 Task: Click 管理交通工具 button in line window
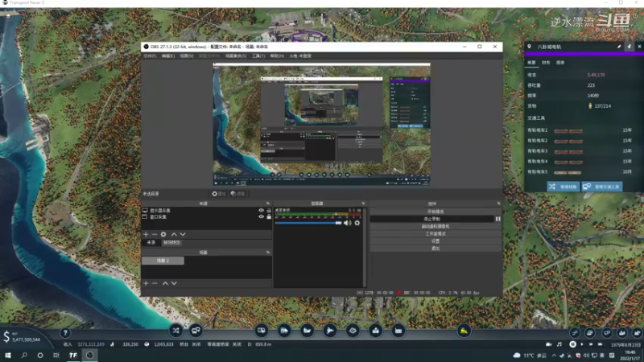coord(601,187)
